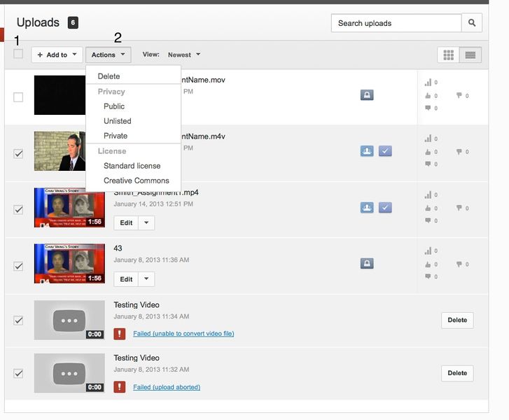Uncheck the checkbox for video 43
This screenshot has width=509, height=420.
(18, 265)
